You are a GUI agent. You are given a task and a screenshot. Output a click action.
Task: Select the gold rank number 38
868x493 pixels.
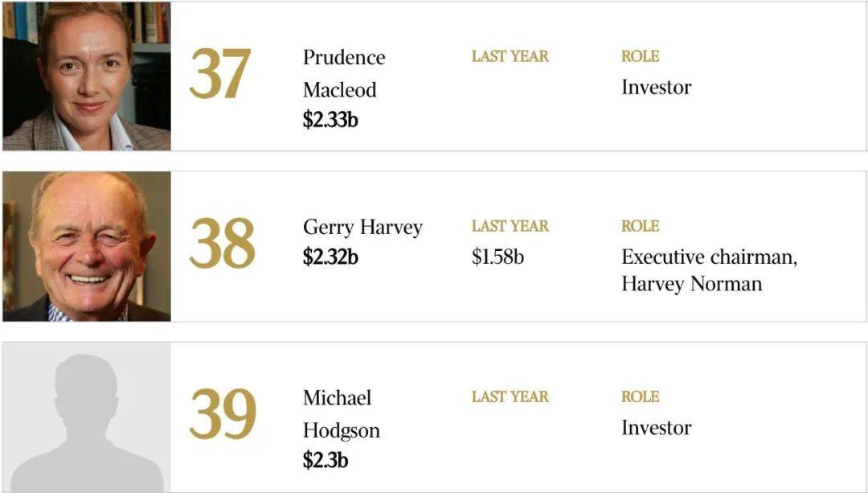(x=222, y=243)
